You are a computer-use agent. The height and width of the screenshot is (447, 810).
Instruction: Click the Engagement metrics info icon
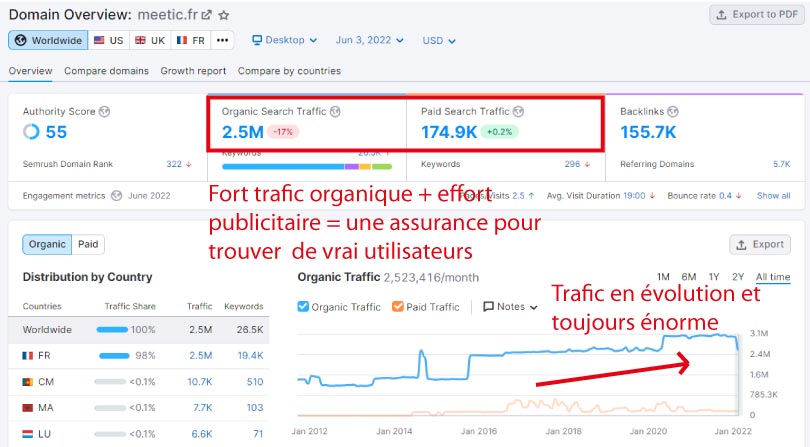[117, 195]
